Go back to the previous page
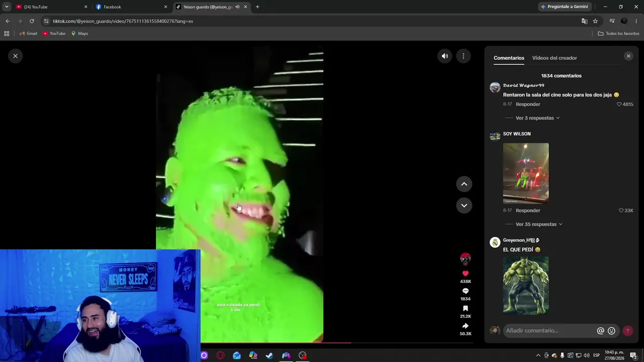The image size is (644, 362). click(x=8, y=21)
